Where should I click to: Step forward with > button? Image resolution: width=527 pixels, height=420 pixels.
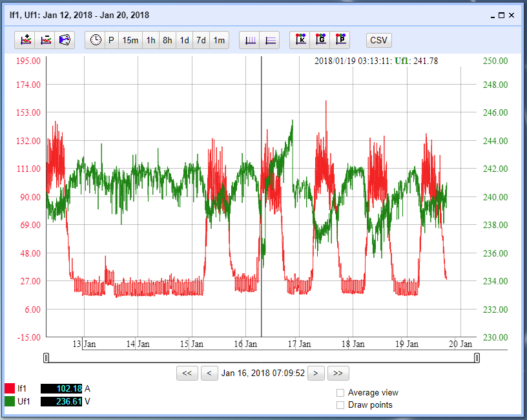(316, 373)
